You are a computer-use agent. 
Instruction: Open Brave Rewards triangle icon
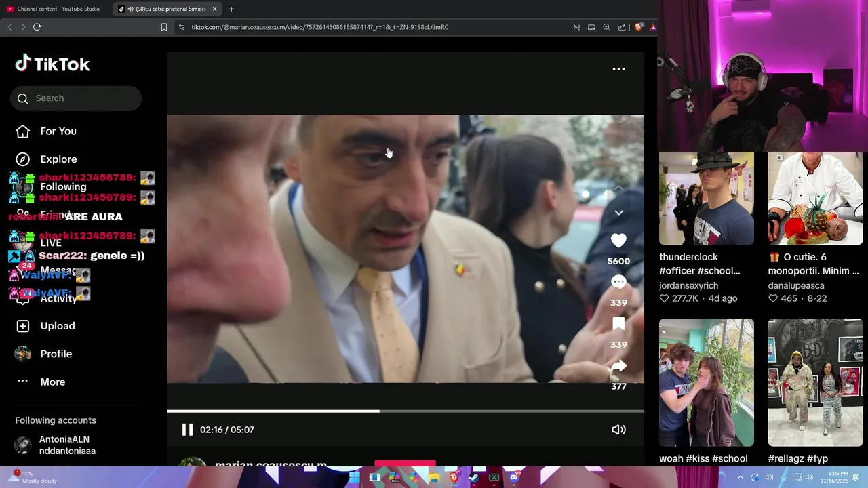652,27
